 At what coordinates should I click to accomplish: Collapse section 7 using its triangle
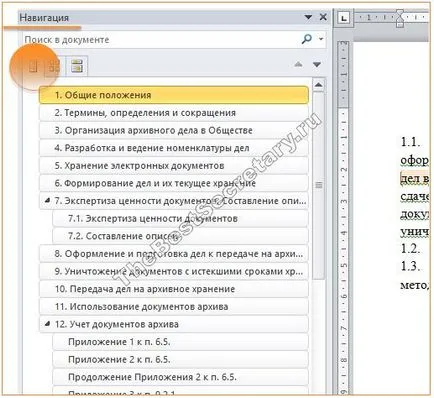tap(47, 200)
